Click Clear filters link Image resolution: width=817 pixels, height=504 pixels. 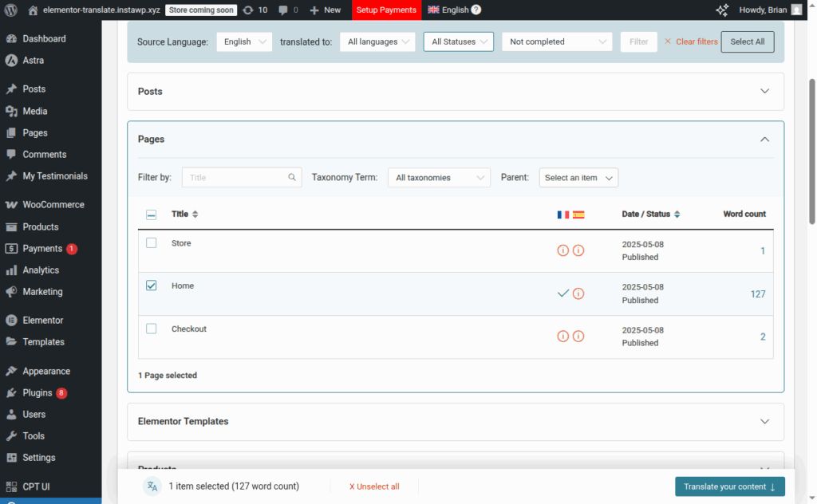(691, 41)
